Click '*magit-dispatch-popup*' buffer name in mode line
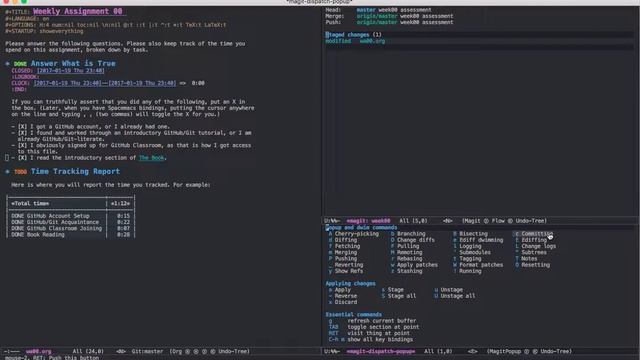Viewport: 640px width, 360px height. pyautogui.click(x=380, y=351)
